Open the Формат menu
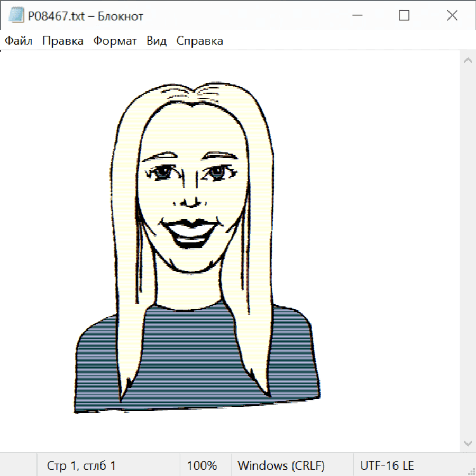Image resolution: width=476 pixels, height=476 pixels. 115,41
